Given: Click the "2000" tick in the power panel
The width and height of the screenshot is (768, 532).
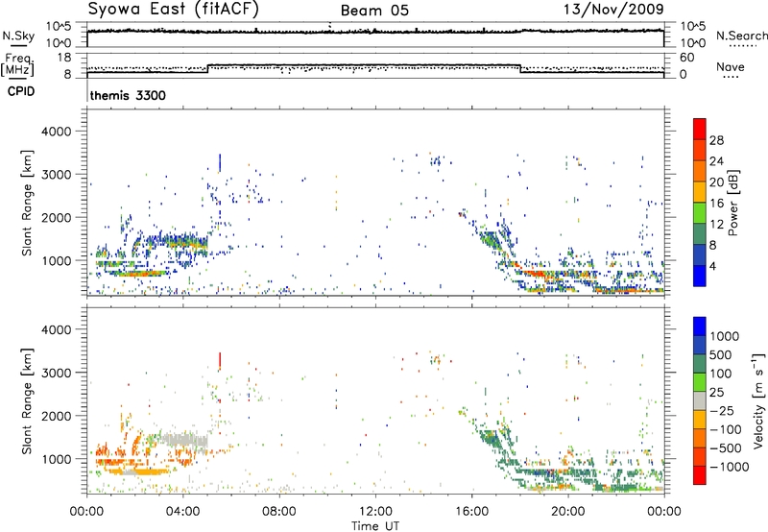Looking at the screenshot, I should (56, 217).
